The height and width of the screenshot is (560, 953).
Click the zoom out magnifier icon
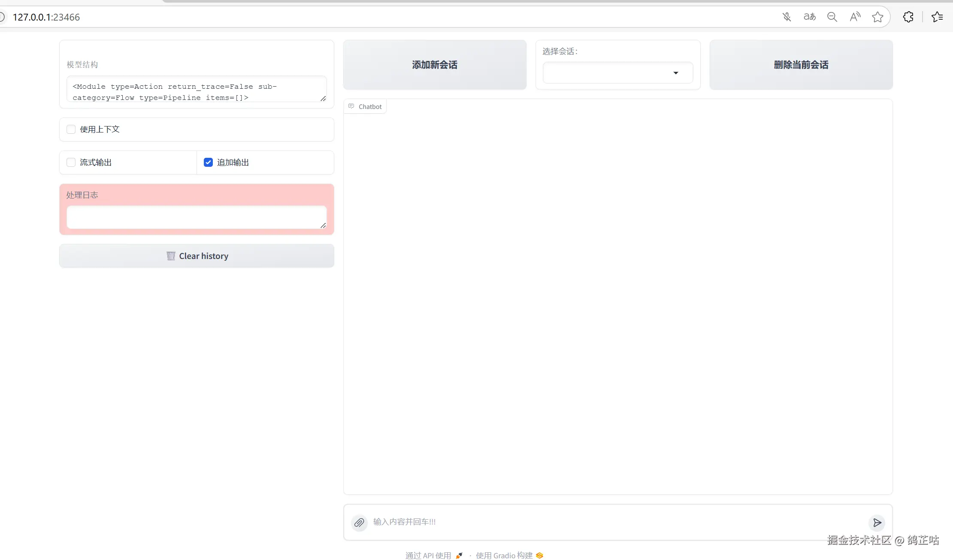click(832, 17)
